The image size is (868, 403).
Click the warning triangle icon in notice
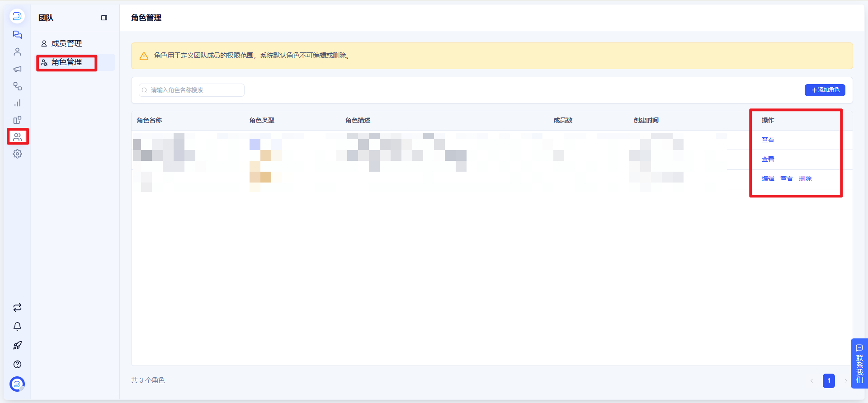coord(144,56)
